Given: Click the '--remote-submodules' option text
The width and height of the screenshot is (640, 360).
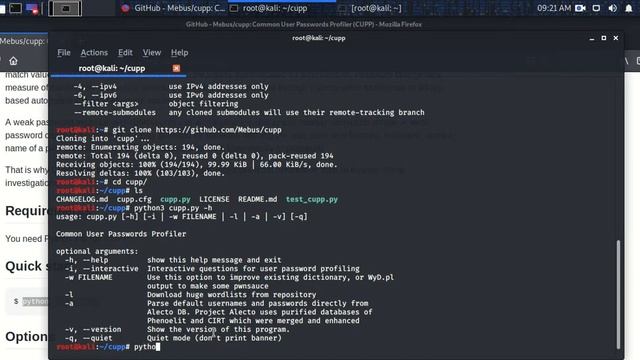Looking at the screenshot, I should click(115, 112).
